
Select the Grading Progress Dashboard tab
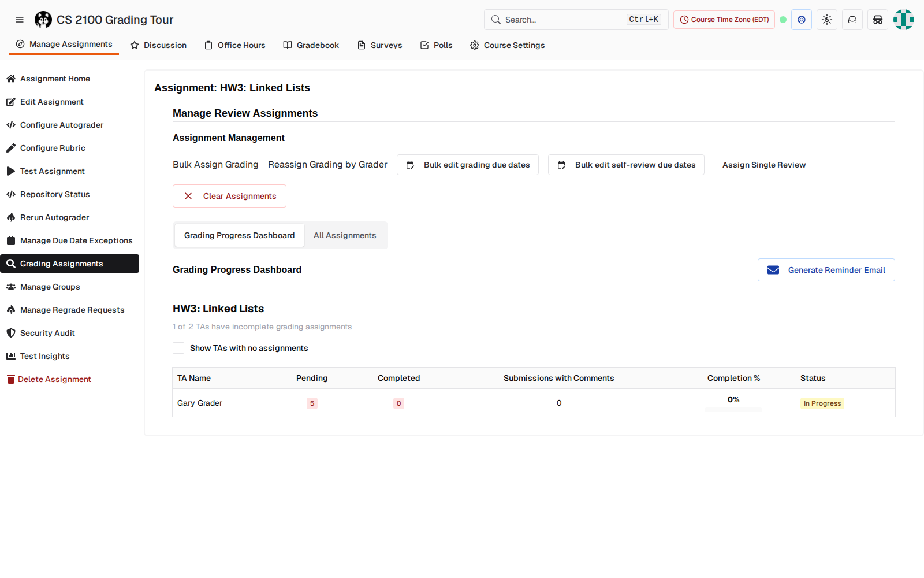(x=240, y=235)
